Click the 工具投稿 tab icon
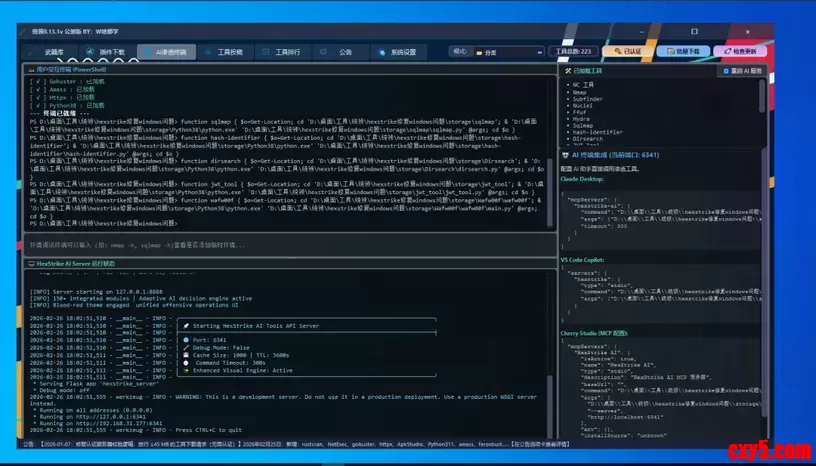 click(x=208, y=51)
